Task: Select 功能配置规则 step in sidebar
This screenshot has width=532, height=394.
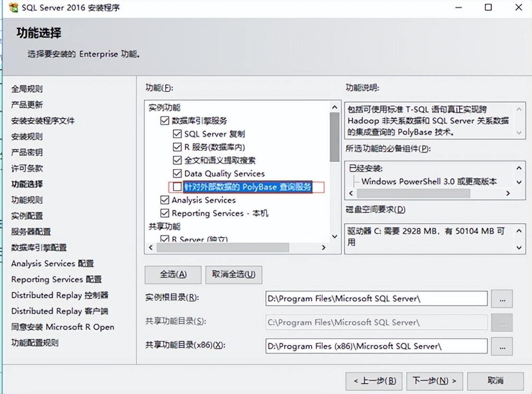Action: click(x=35, y=343)
